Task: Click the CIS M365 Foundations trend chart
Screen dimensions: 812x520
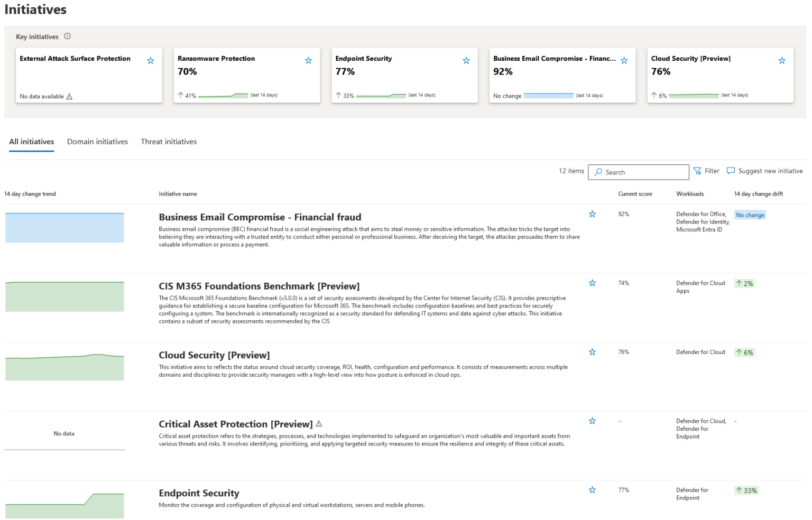Action: 64,296
